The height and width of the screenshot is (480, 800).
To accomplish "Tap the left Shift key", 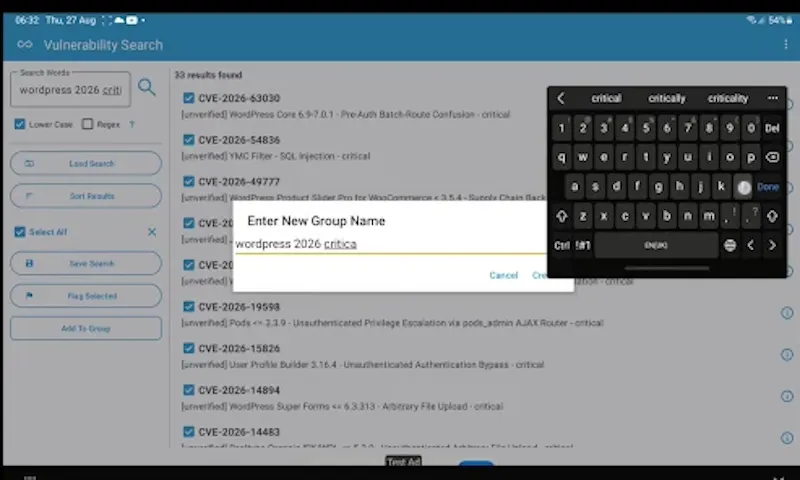I will coord(562,216).
